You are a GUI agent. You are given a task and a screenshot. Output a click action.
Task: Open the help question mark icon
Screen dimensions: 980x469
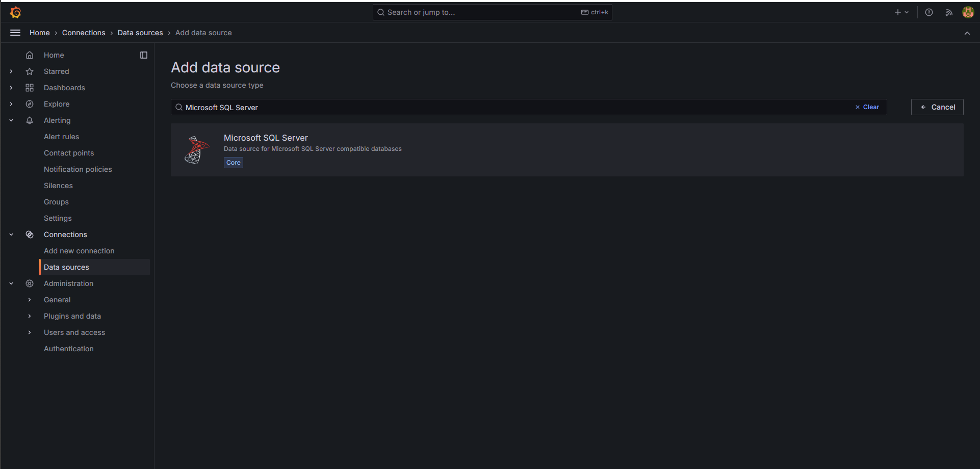(x=929, y=12)
